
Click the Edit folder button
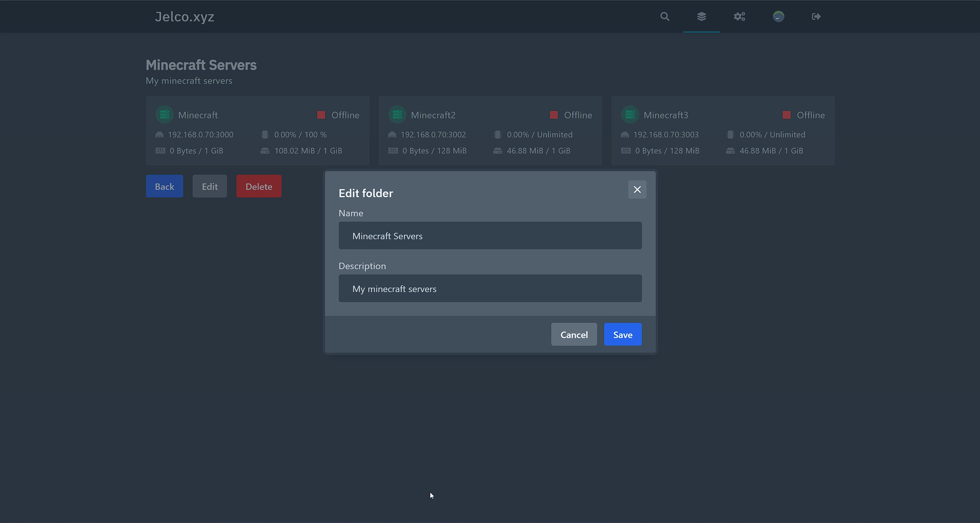tap(210, 186)
